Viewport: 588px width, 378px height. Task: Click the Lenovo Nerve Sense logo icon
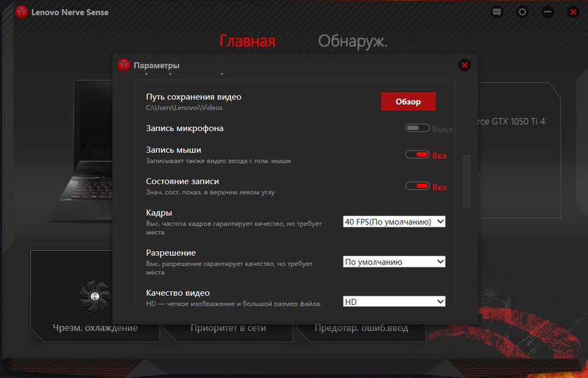pos(21,12)
